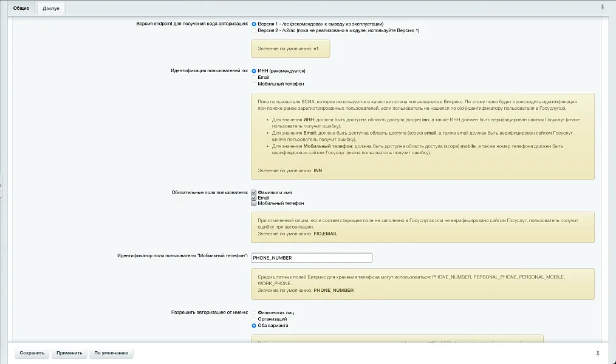
Task: Uncheck the Email required field checkbox
Action: tap(253, 197)
